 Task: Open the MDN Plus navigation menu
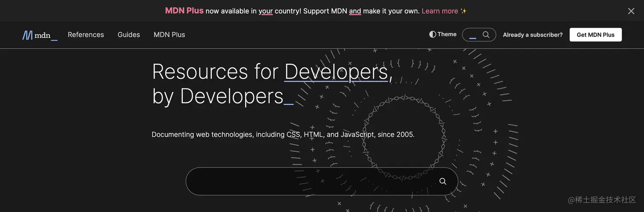tap(169, 34)
